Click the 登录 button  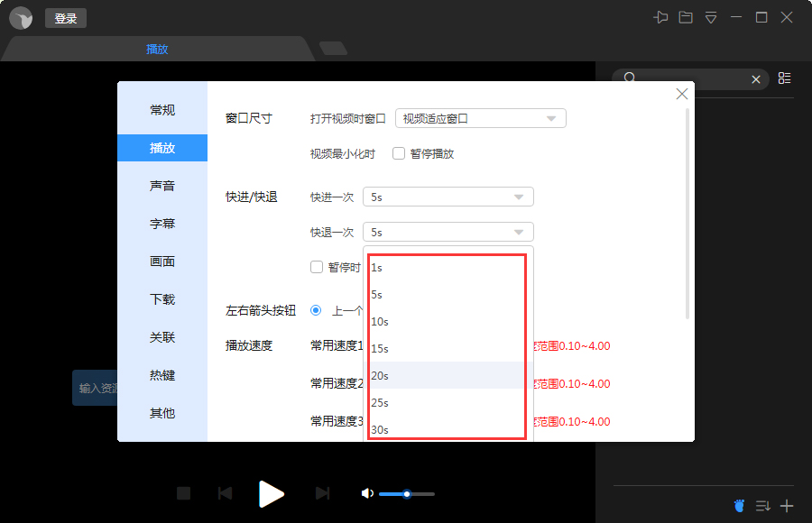pos(65,17)
